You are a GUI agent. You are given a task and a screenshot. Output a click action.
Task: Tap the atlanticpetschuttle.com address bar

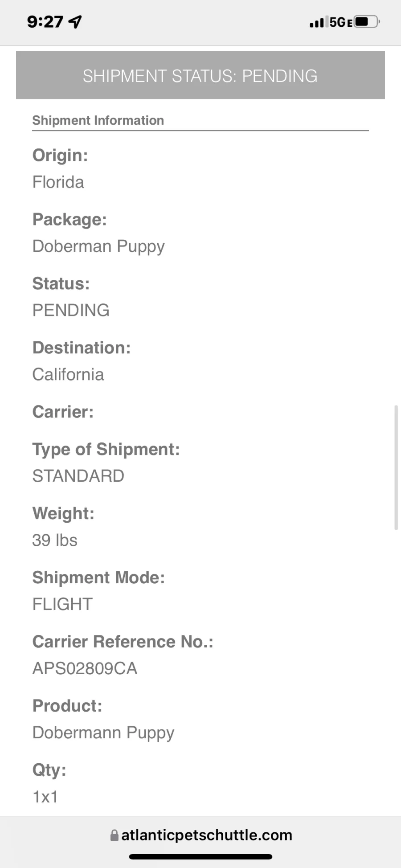(x=201, y=835)
